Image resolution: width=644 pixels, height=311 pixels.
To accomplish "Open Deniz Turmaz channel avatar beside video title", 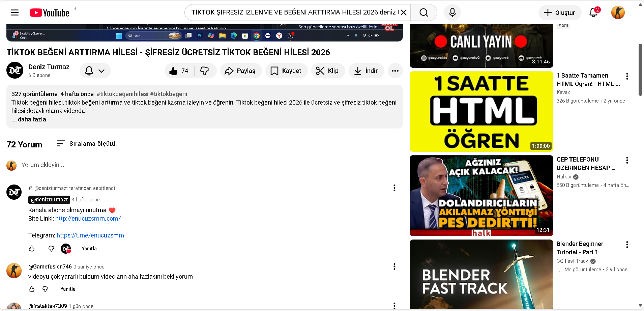I will point(15,70).
